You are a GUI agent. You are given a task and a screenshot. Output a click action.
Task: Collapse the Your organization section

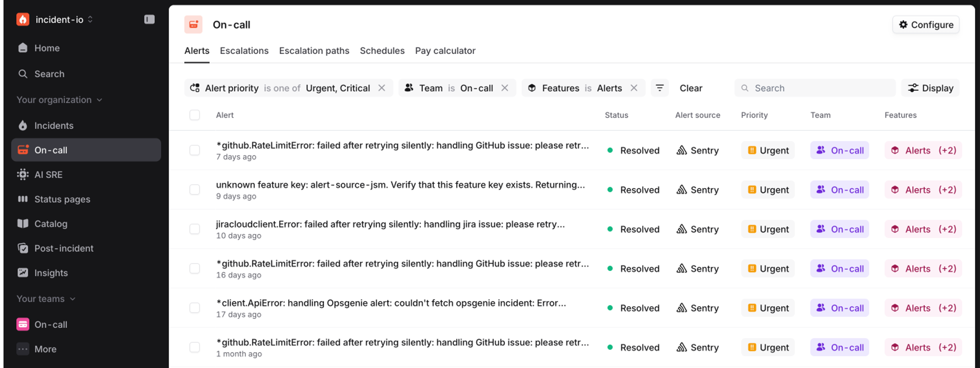59,99
